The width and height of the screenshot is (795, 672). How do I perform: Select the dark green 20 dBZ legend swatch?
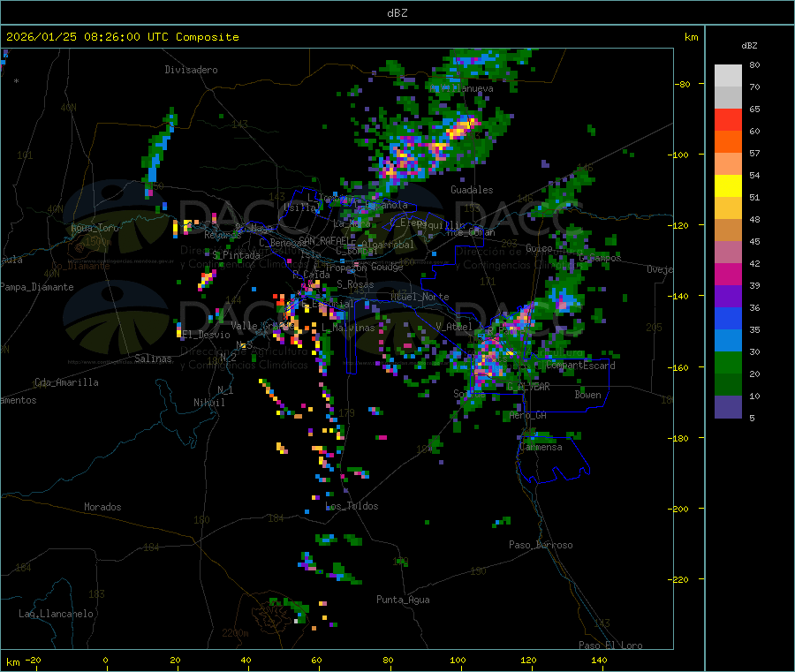728,385
